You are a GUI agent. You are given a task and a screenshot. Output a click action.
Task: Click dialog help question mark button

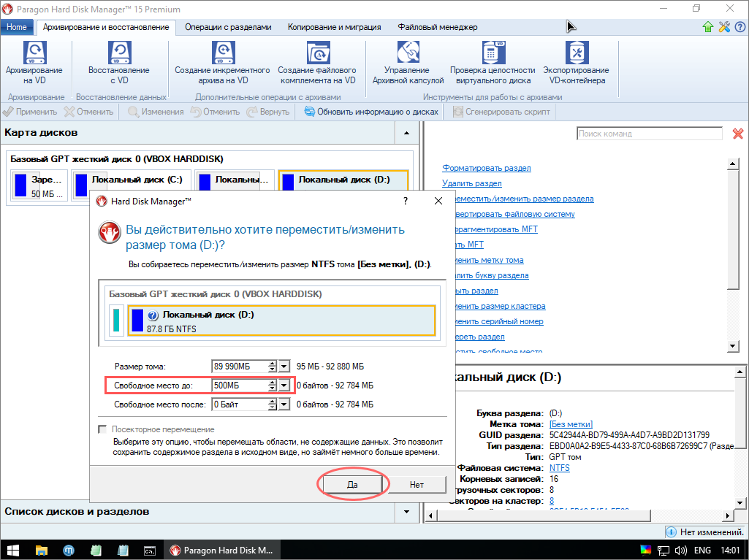(406, 201)
